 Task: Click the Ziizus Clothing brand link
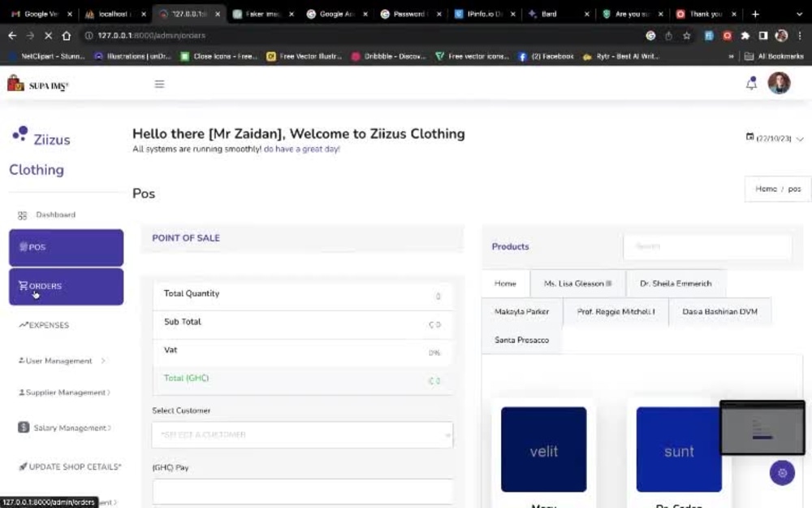coord(41,154)
